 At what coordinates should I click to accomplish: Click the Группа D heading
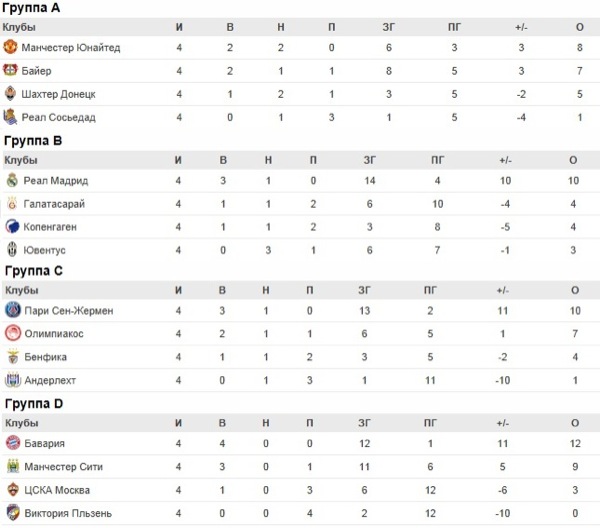pyautogui.click(x=32, y=403)
